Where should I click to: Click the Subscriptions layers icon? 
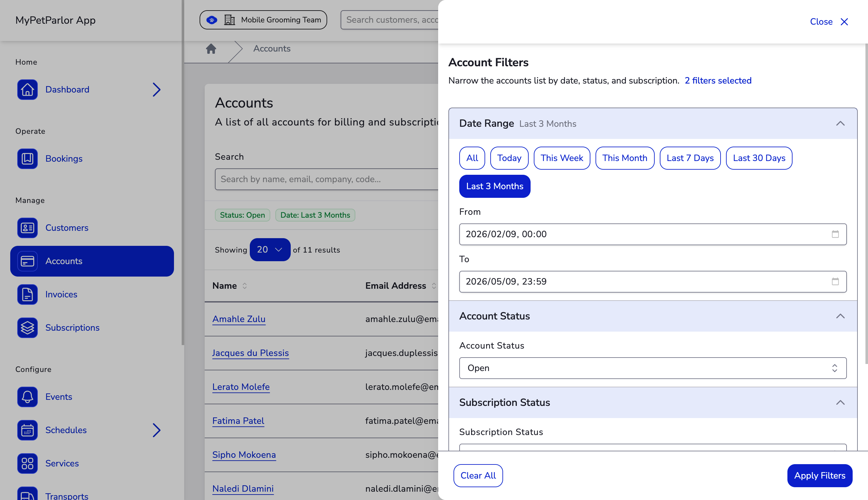click(x=28, y=327)
